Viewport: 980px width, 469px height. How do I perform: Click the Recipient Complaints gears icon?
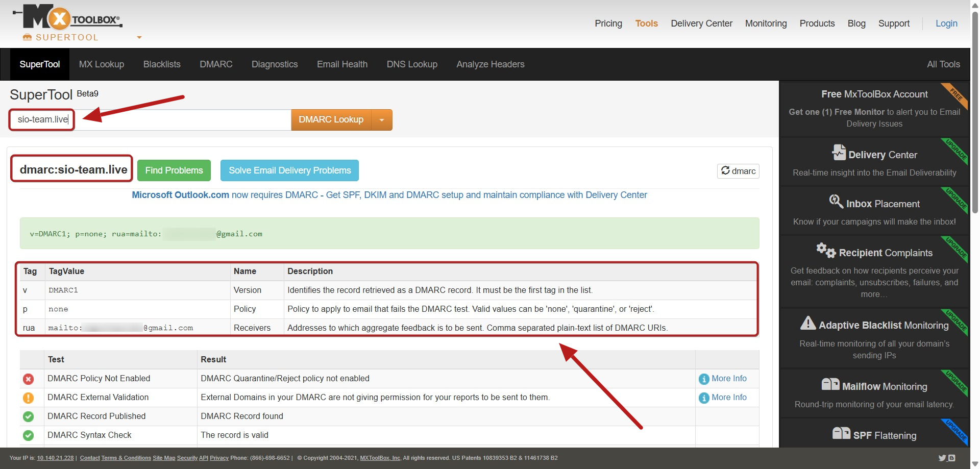click(x=826, y=251)
